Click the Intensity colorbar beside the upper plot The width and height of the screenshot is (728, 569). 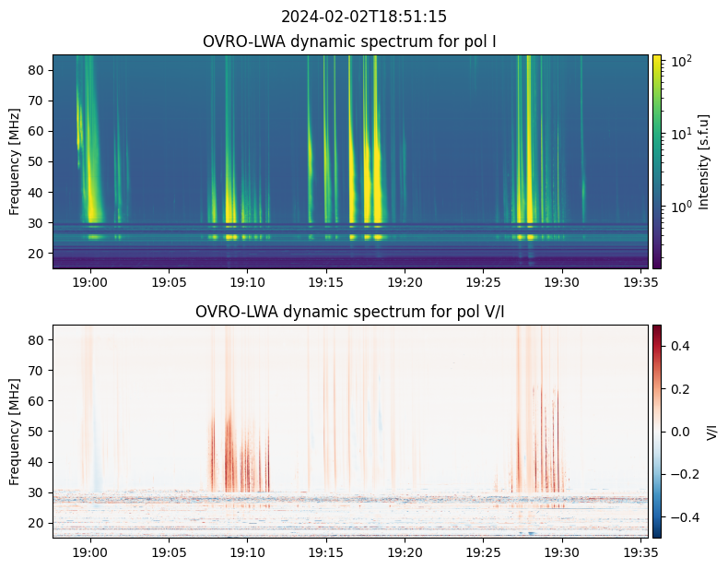(x=657, y=161)
